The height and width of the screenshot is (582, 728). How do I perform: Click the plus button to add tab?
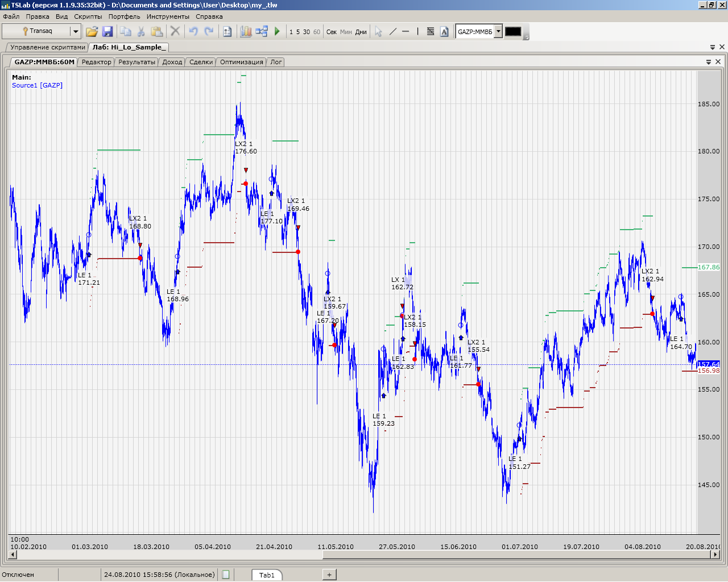point(329,575)
